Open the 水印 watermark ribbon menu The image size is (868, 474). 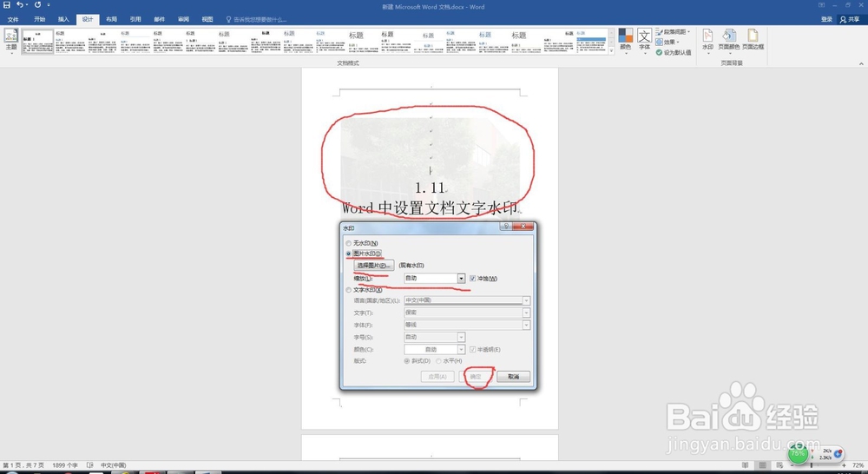point(708,40)
